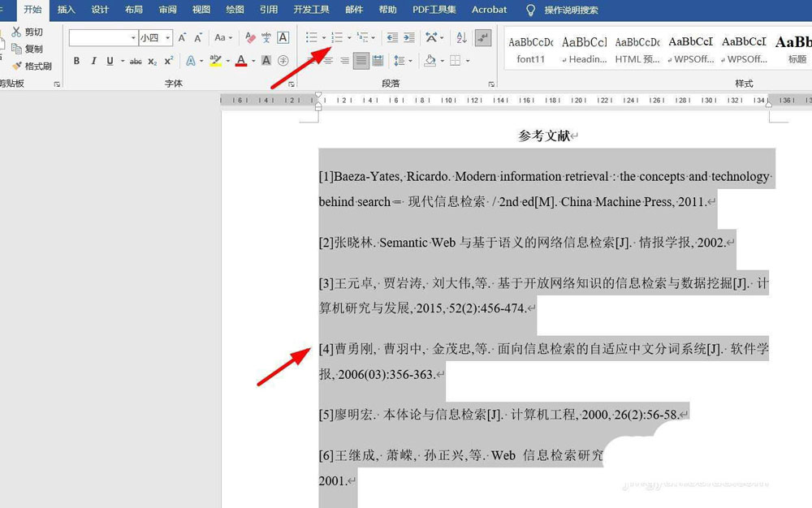Clear all formatting from selection

250,37
